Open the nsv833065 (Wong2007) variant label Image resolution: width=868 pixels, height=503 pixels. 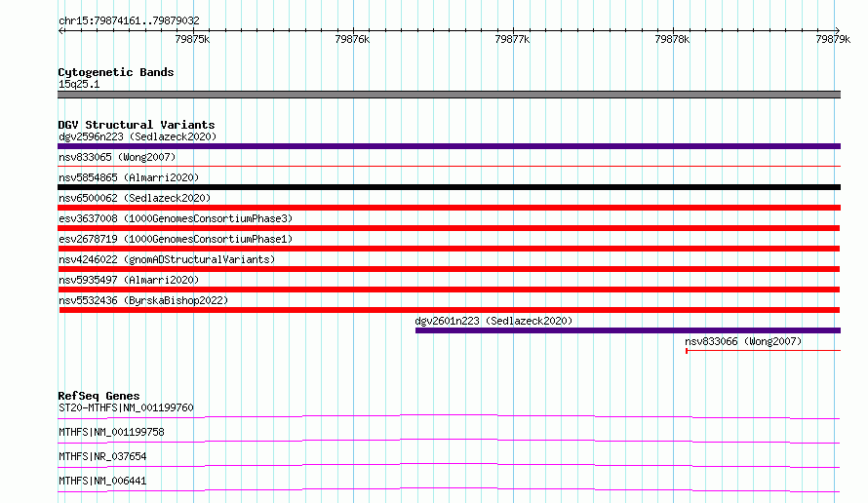pos(117,157)
